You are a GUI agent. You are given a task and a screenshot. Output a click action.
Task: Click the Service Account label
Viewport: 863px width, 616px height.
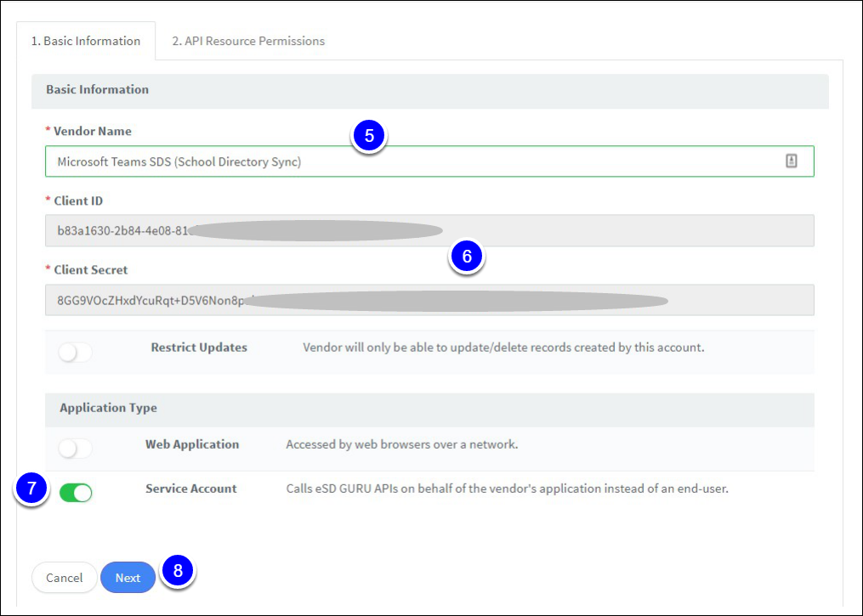(x=191, y=489)
